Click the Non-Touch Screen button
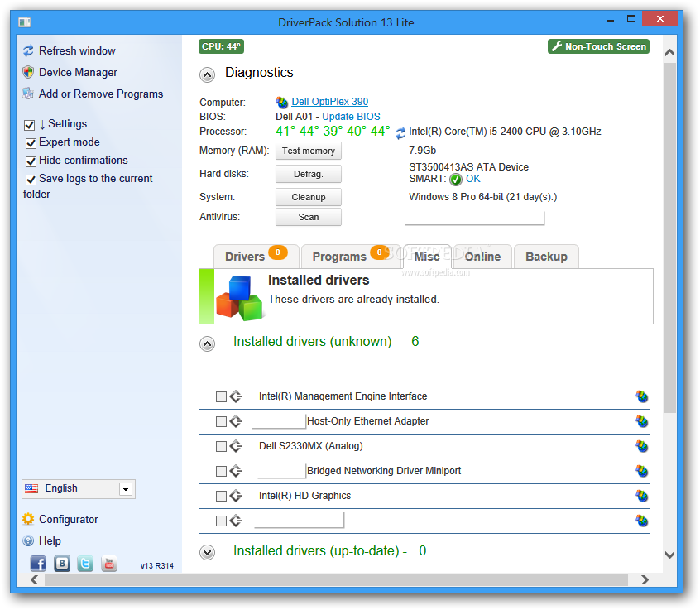The image size is (700, 610). click(x=599, y=46)
